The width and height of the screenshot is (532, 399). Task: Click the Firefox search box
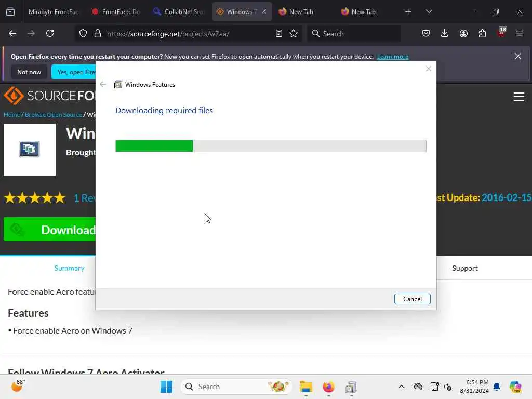[354, 34]
